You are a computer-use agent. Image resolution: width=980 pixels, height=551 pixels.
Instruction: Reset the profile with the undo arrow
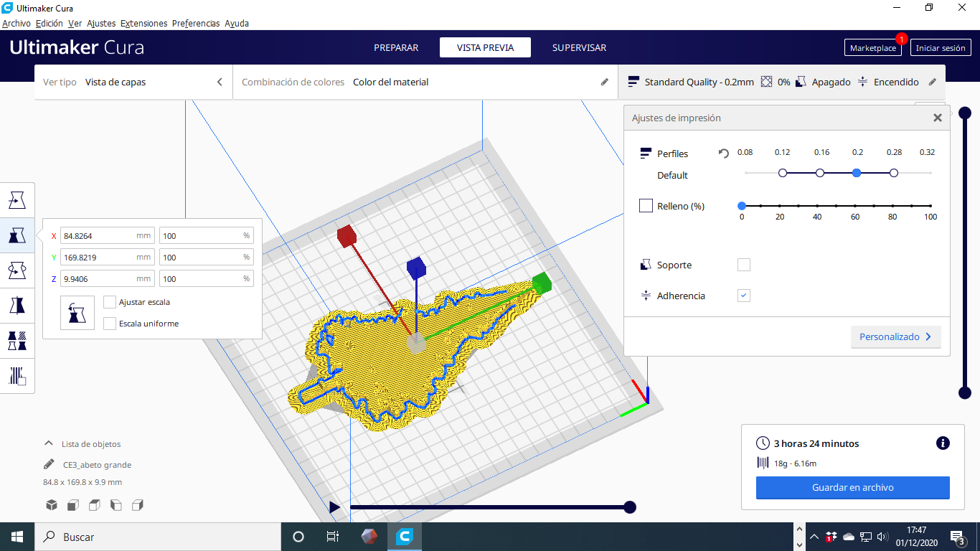pyautogui.click(x=724, y=154)
